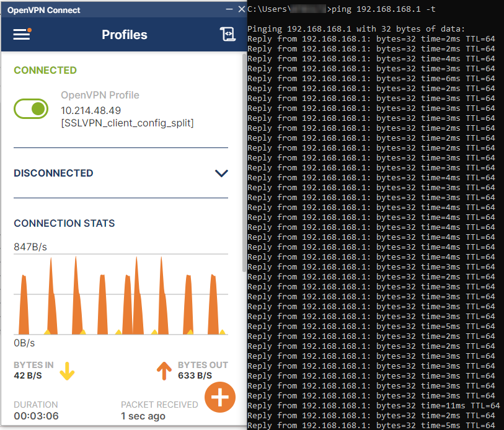Click 'Pinging 192.168.168.1 with 32 bytes' line

click(356, 29)
